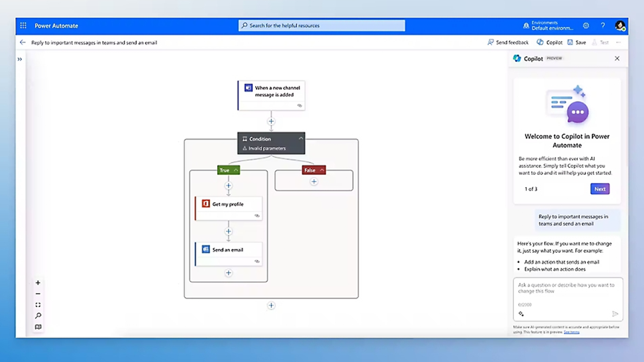
Task: Save the flow
Action: 577,42
